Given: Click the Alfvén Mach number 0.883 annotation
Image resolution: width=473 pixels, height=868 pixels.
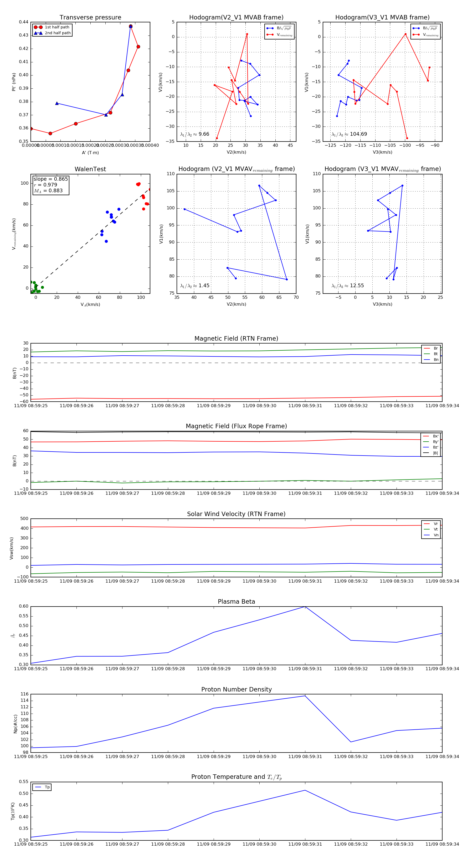Looking at the screenshot, I should point(48,191).
